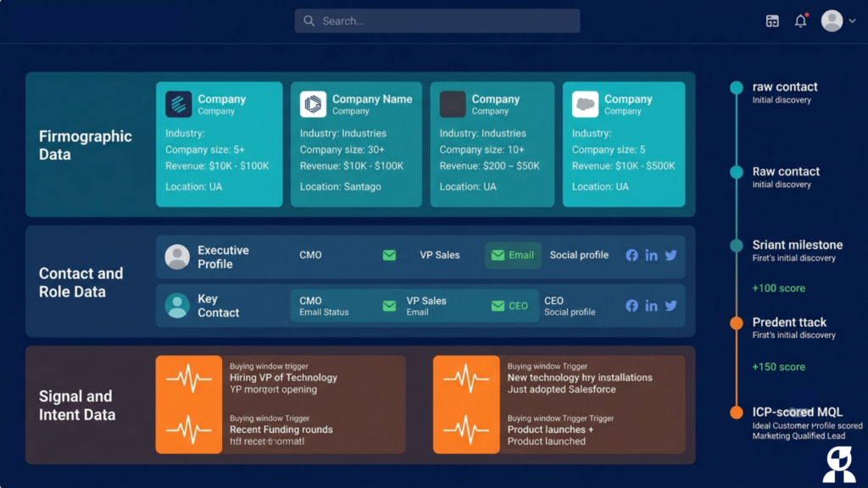
Task: Click the Company Name card logo
Action: coord(313,104)
